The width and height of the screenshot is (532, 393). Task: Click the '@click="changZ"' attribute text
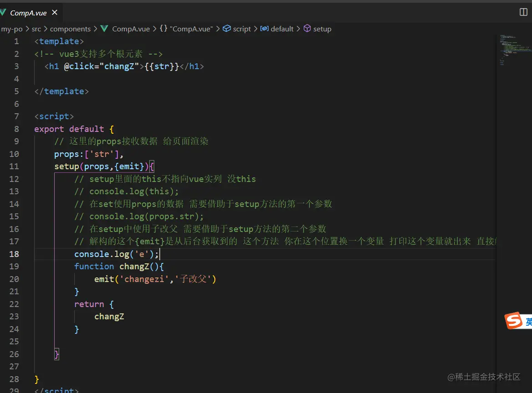(x=101, y=66)
